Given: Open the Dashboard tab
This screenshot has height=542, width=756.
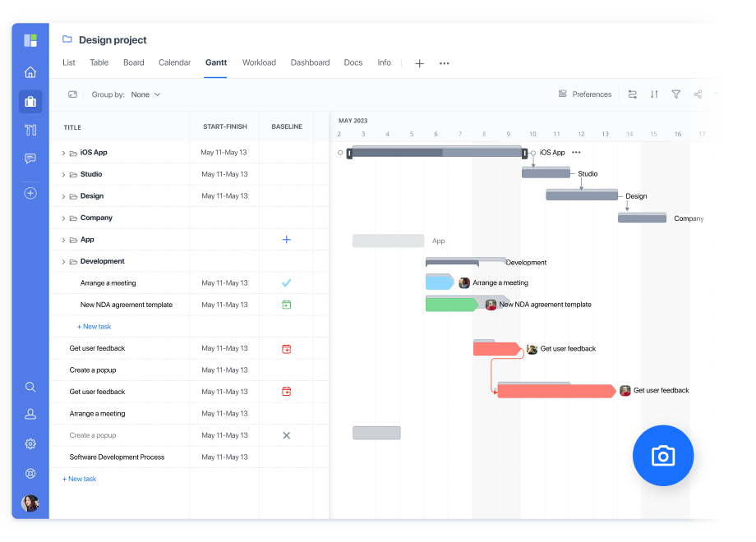Looking at the screenshot, I should tap(310, 62).
